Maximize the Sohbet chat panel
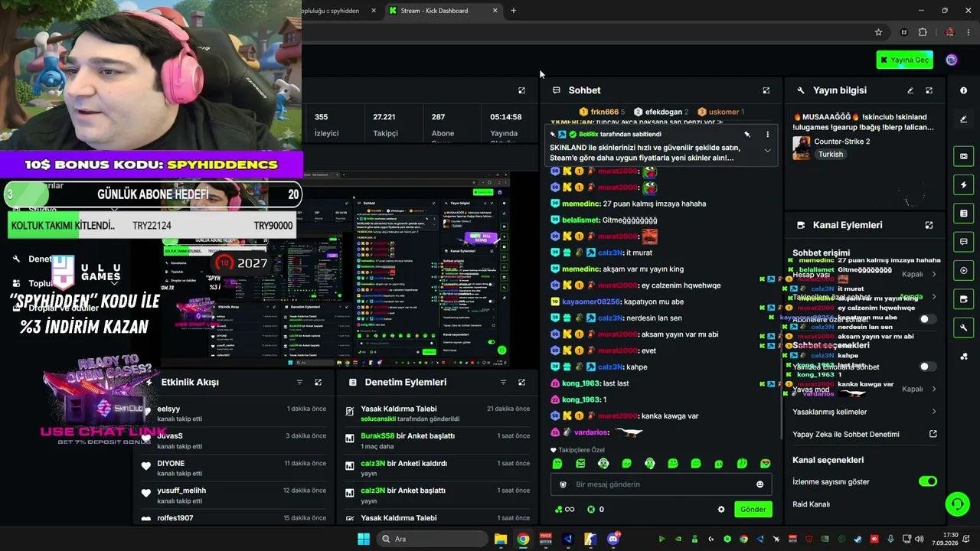Viewport: 980px width, 551px height. point(766,90)
